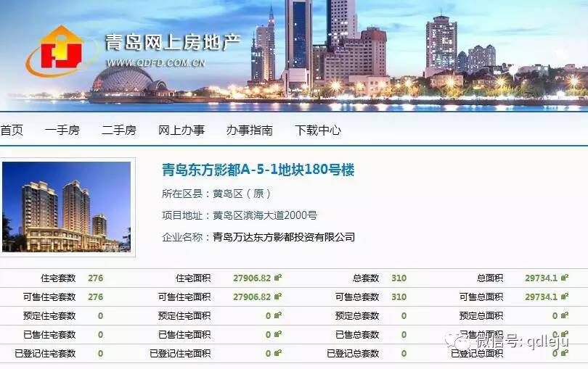Image resolution: width=588 pixels, height=369 pixels.
Task: Click the building project thumbnail photo
Action: click(66, 207)
